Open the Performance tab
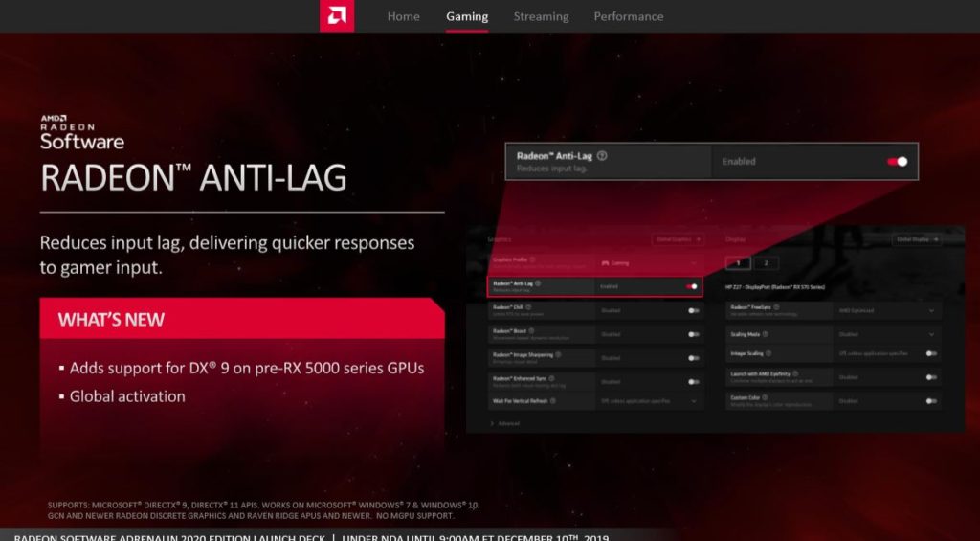This screenshot has height=541, width=980. tap(628, 16)
